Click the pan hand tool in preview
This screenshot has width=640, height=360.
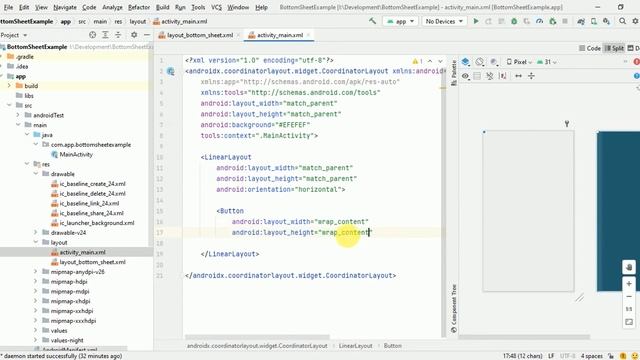click(x=629, y=267)
